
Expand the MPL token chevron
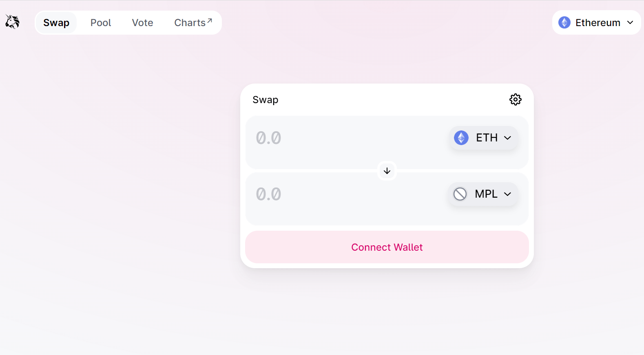(x=507, y=194)
